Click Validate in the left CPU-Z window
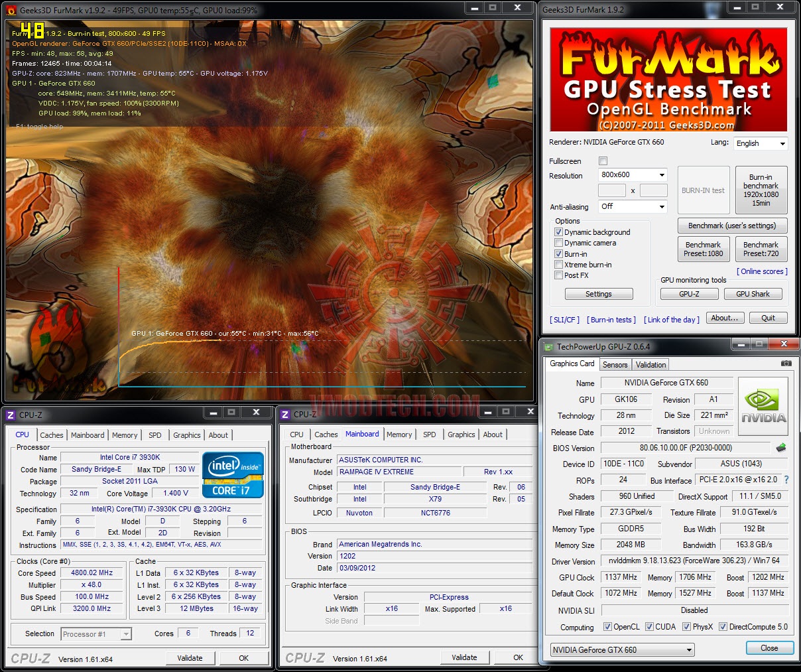 click(x=190, y=658)
